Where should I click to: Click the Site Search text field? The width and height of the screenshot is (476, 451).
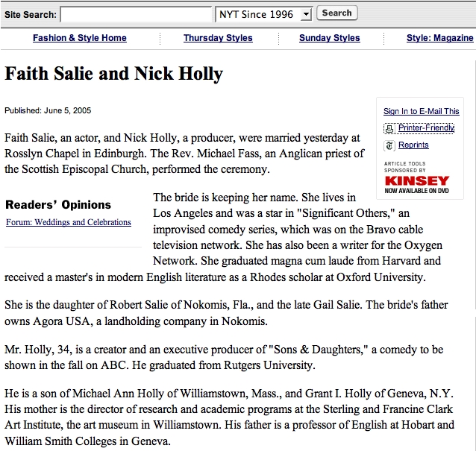point(136,14)
